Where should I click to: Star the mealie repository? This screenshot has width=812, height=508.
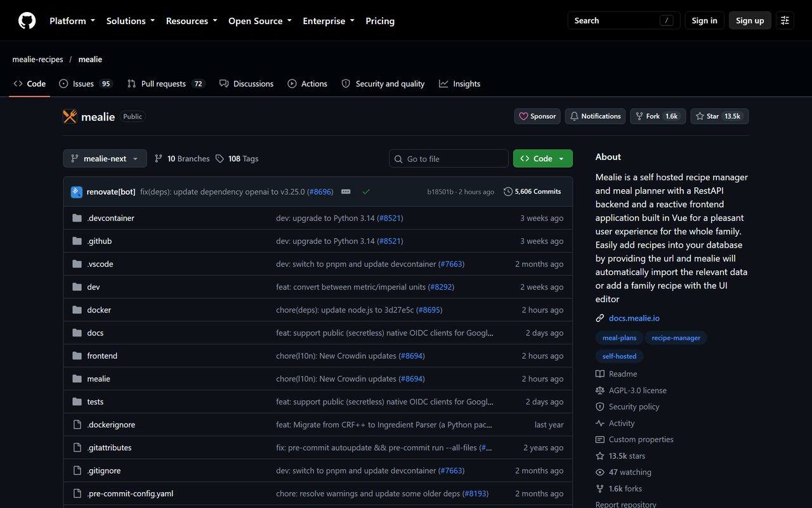(x=719, y=116)
